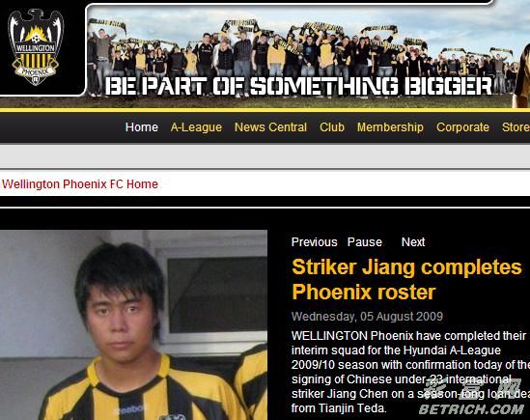Select the Membership nav item
The image size is (530, 420).
pos(390,127)
